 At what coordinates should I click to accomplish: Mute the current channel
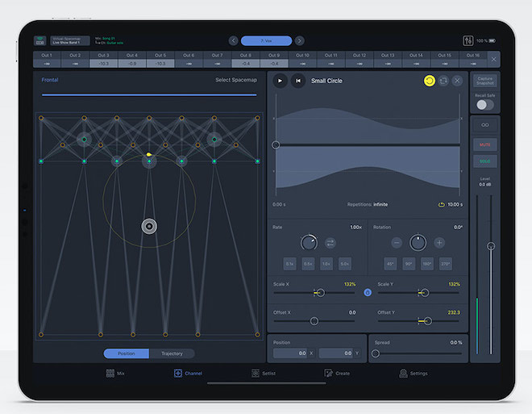(x=484, y=144)
